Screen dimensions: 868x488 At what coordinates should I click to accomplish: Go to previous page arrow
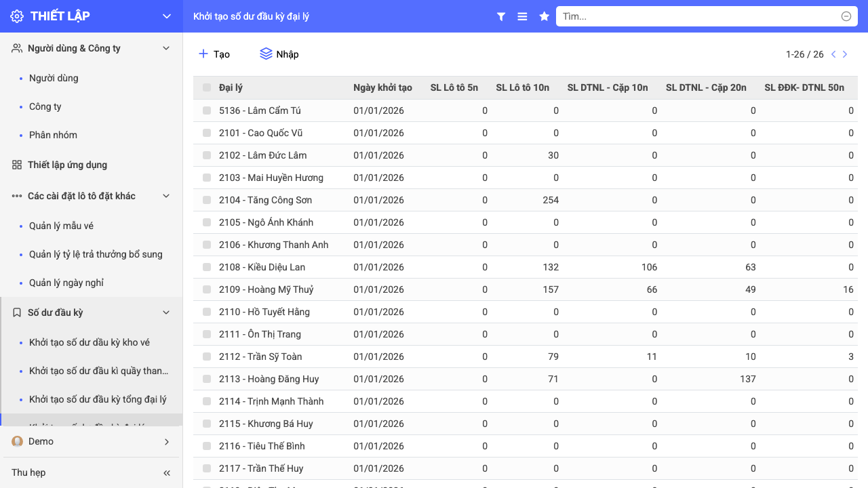[833, 54]
